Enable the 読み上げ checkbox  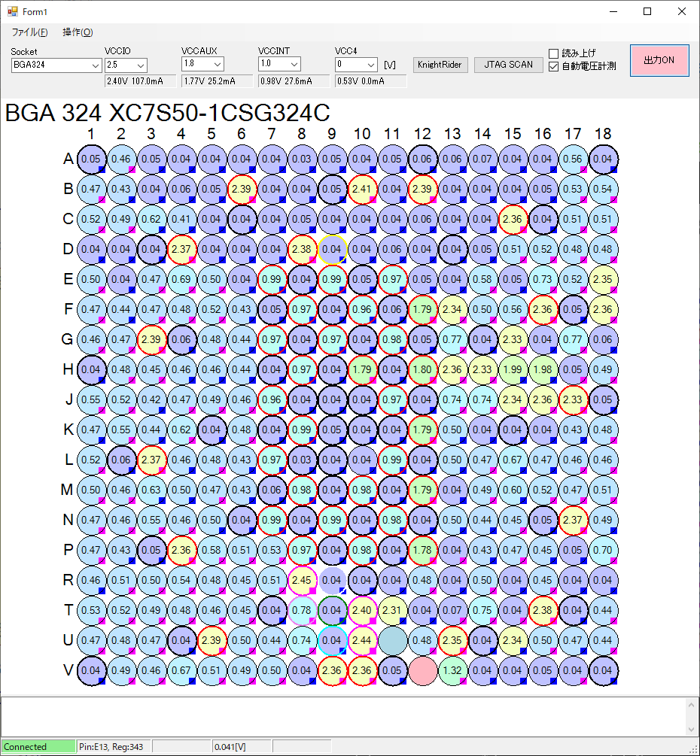pos(554,53)
